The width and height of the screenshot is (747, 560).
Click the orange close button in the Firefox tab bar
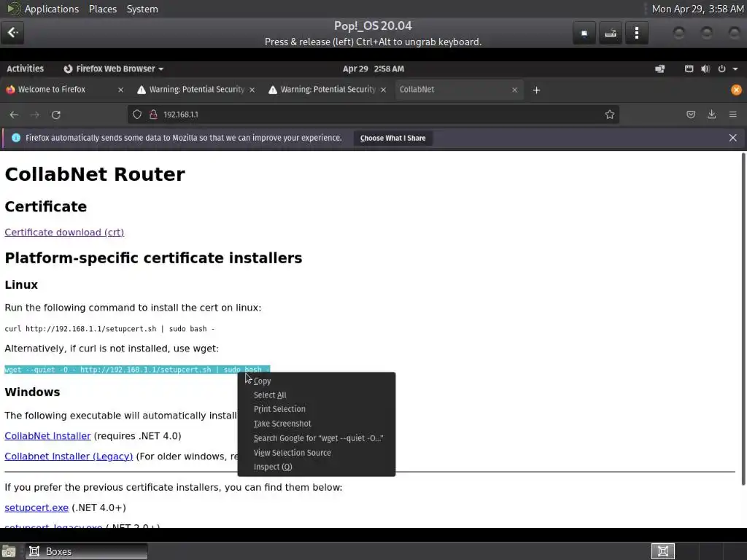click(736, 90)
